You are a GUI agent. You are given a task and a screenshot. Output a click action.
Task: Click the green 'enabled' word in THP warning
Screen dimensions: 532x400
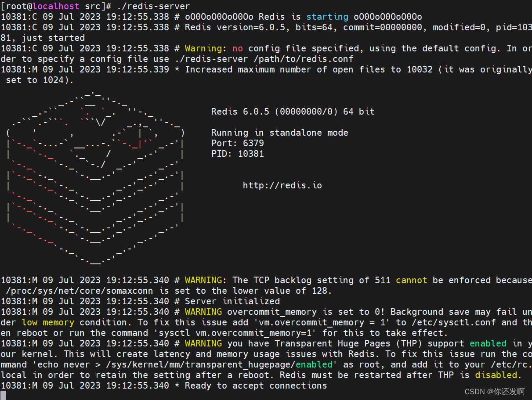point(488,343)
